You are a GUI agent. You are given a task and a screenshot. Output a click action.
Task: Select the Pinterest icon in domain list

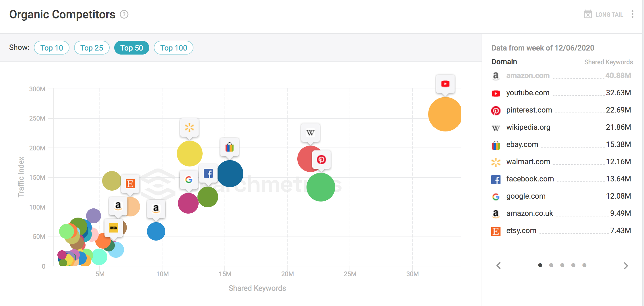coord(496,111)
